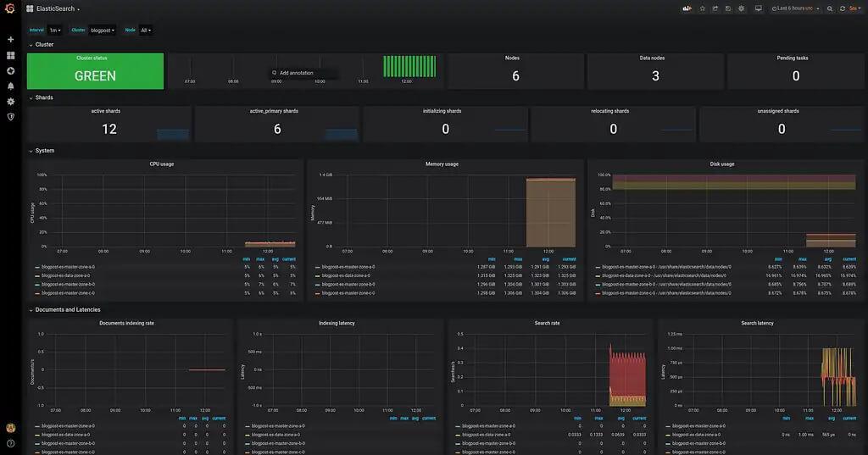The image size is (868, 455).
Task: Open the Cluster status panel title
Action: (x=92, y=58)
